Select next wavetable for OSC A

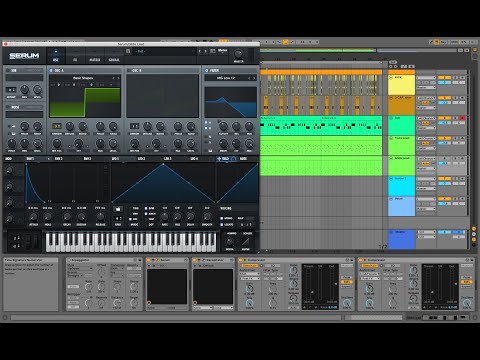tap(118, 78)
